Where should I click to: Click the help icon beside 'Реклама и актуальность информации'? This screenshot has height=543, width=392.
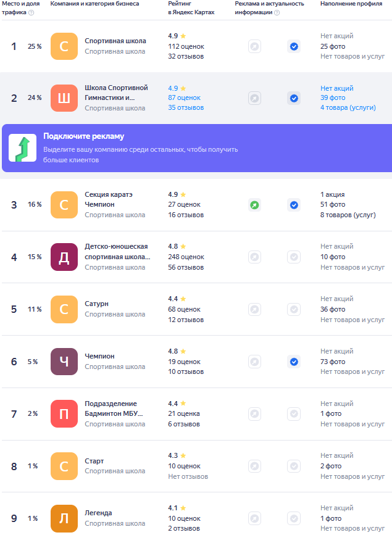(277, 12)
